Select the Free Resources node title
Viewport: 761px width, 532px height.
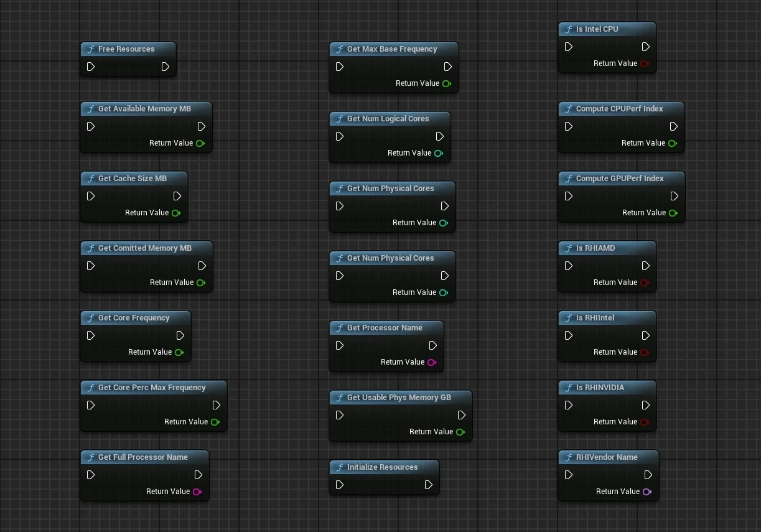[126, 49]
